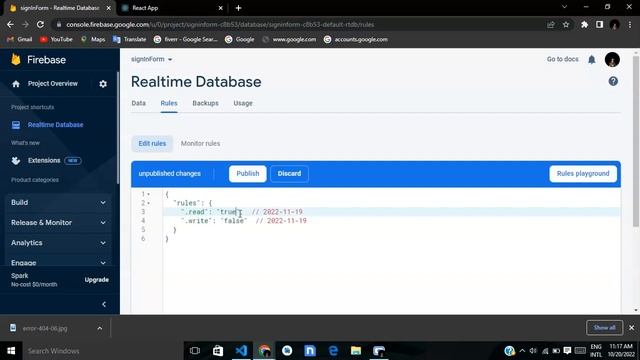
Task: Click Go to docs link
Action: 562,59
